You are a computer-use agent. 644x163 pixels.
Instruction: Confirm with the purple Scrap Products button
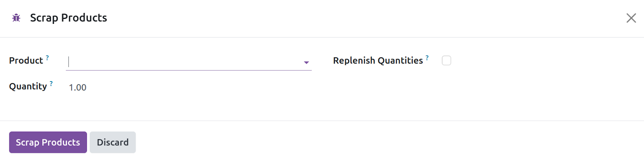point(48,142)
